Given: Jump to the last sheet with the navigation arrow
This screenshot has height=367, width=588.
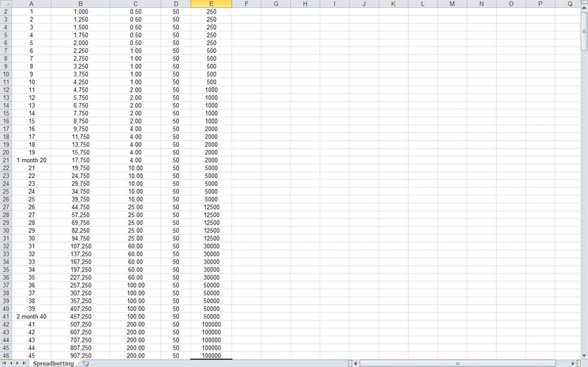Looking at the screenshot, I should point(24,363).
